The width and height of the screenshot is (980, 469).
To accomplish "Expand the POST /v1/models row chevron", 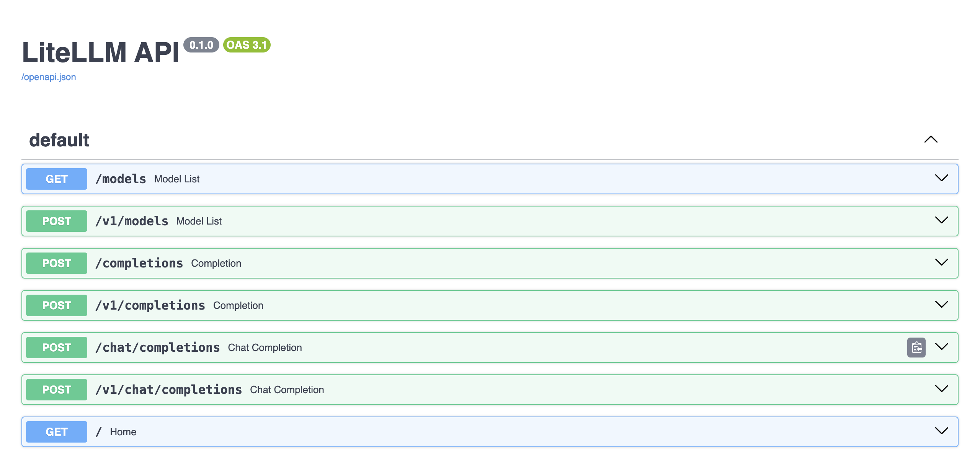I will click(941, 220).
